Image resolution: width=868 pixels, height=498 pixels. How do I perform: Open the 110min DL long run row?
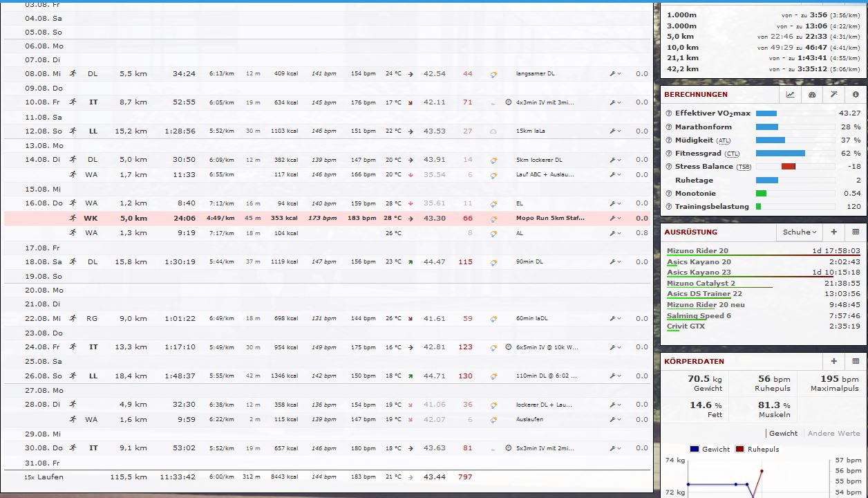[546, 376]
